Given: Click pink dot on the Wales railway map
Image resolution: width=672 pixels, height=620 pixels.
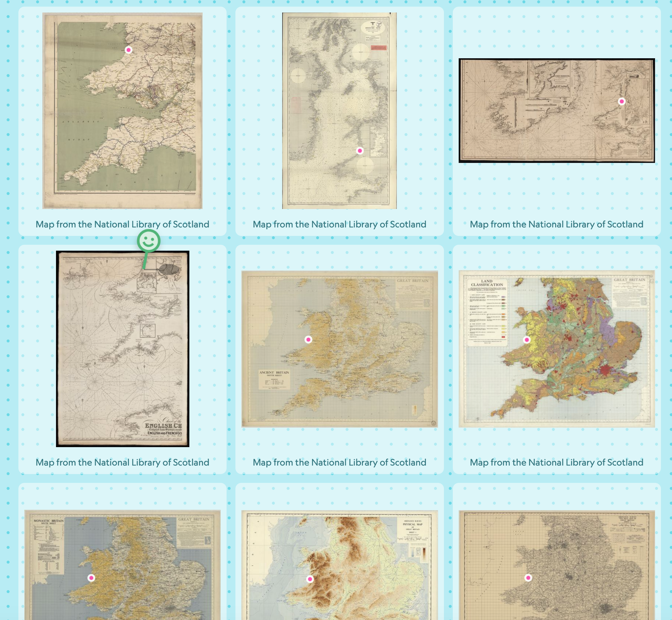Looking at the screenshot, I should click(x=129, y=50).
